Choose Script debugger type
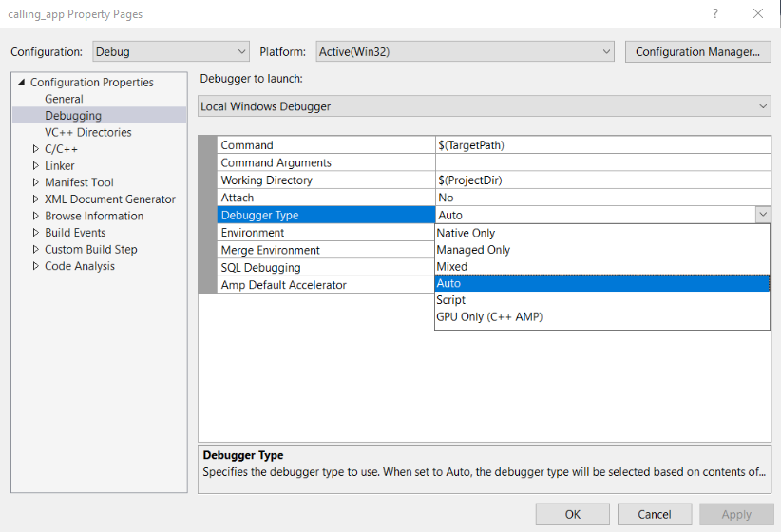Image resolution: width=781 pixels, height=532 pixels. tap(602, 300)
